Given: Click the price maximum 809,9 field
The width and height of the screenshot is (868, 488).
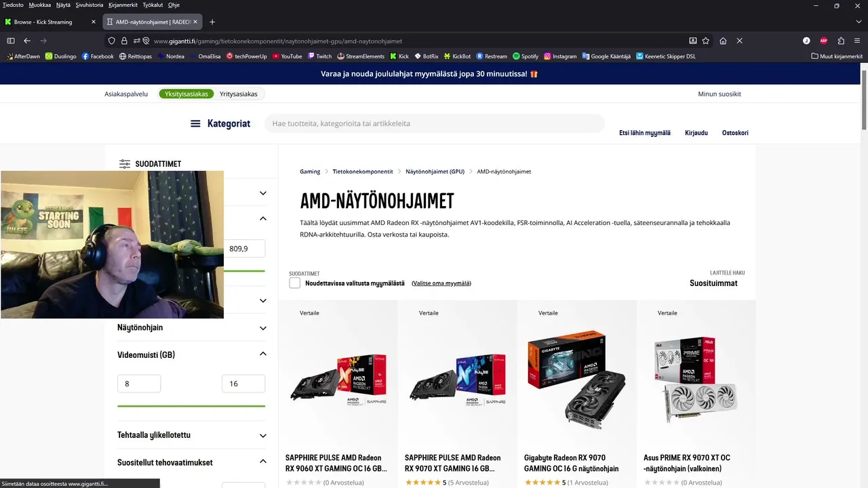Looking at the screenshot, I should (x=244, y=249).
